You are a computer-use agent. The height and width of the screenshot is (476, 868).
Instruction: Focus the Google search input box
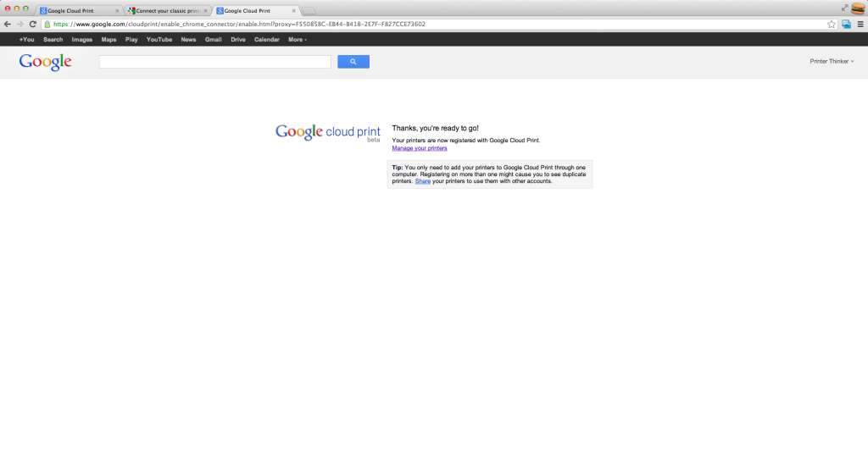(x=214, y=61)
